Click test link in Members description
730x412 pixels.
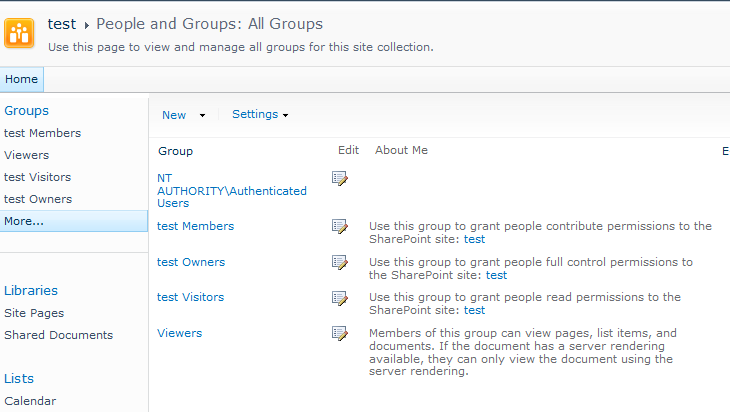pos(474,239)
